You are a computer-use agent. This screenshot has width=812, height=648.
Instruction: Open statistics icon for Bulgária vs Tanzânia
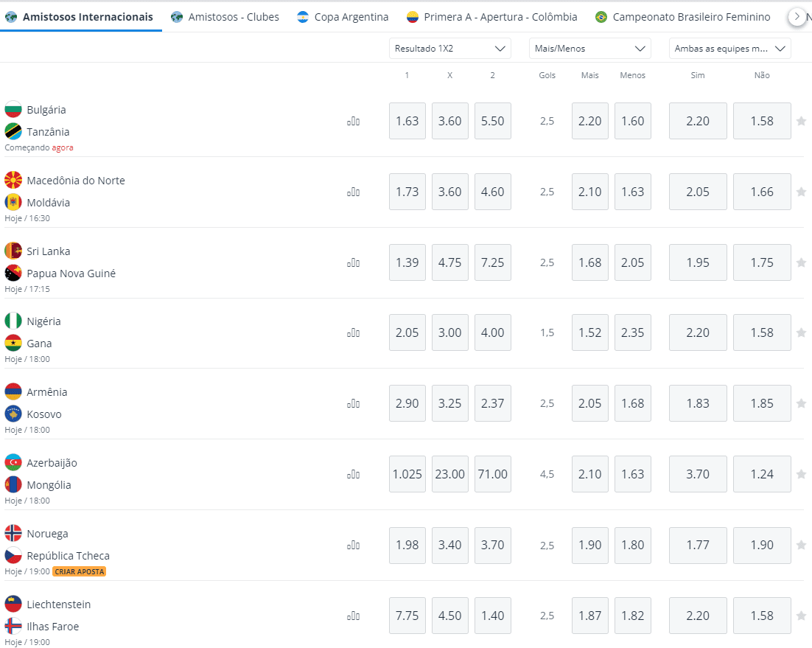pyautogui.click(x=353, y=121)
